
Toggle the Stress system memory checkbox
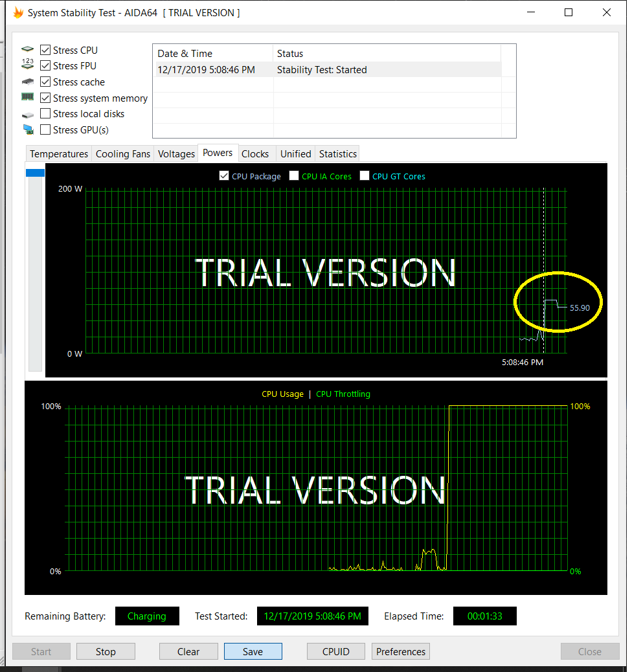45,98
